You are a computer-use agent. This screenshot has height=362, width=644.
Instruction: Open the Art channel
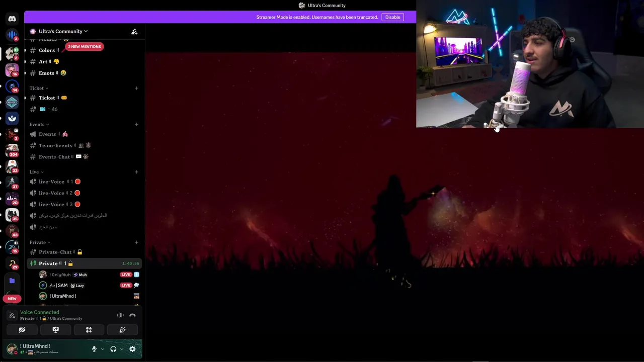(84, 61)
